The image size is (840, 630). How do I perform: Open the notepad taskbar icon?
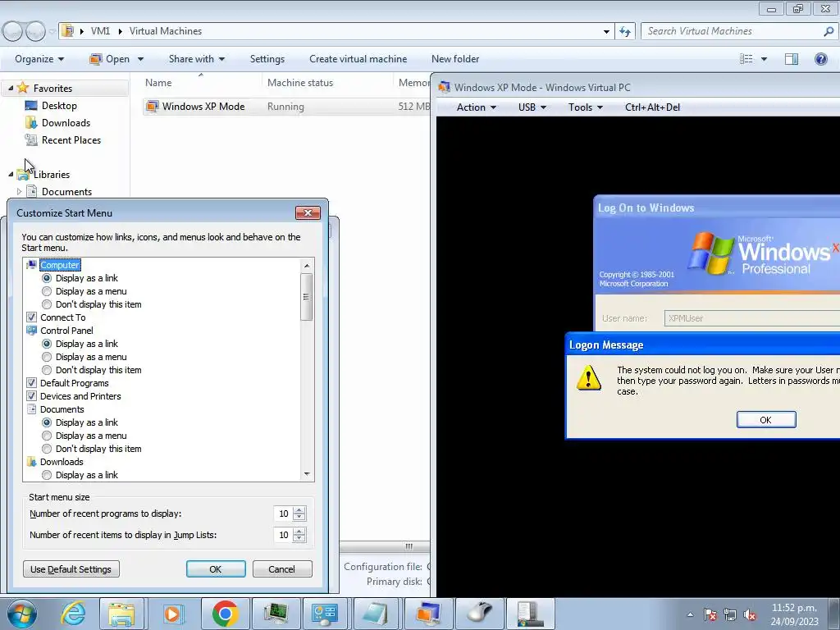376,614
